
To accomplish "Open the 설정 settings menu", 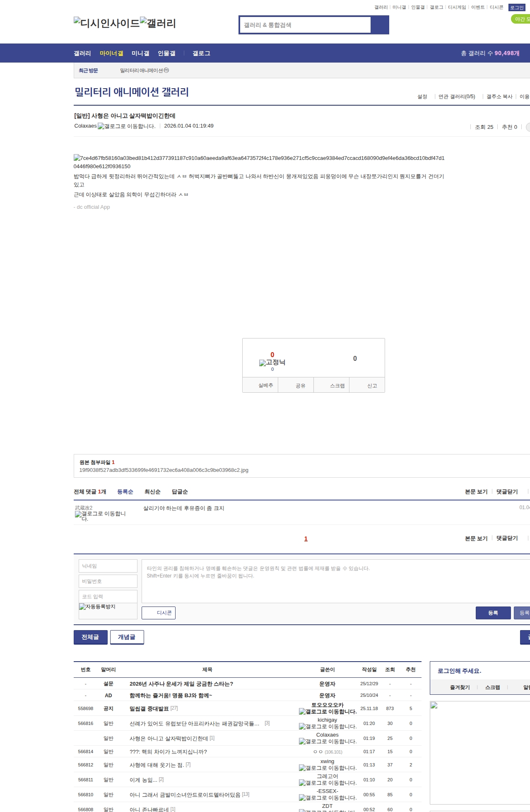I will coord(422,97).
